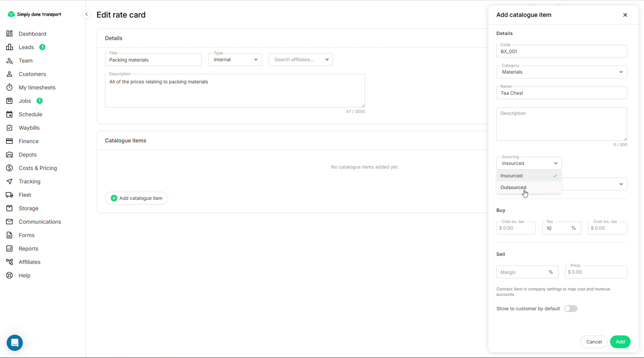The image size is (644, 358).
Task: Open the Type Internal dropdown
Action: coord(235,60)
